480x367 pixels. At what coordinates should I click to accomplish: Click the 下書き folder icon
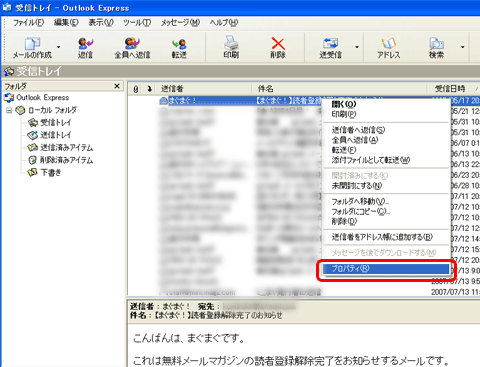[x=32, y=172]
